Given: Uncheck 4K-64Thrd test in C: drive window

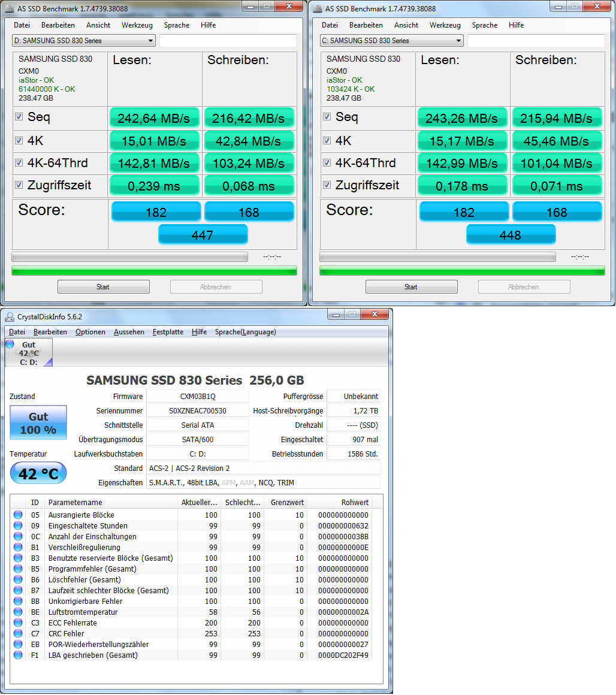Looking at the screenshot, I should pyautogui.click(x=327, y=163).
